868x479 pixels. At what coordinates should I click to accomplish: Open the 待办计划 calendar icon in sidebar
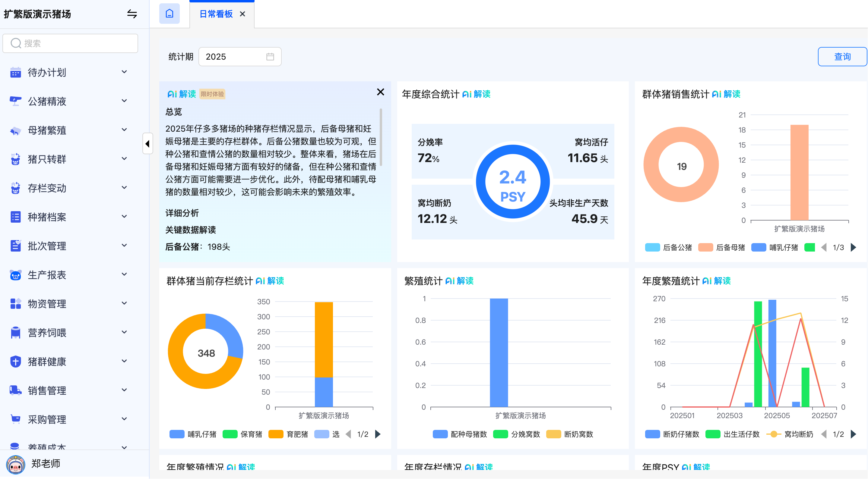click(15, 72)
